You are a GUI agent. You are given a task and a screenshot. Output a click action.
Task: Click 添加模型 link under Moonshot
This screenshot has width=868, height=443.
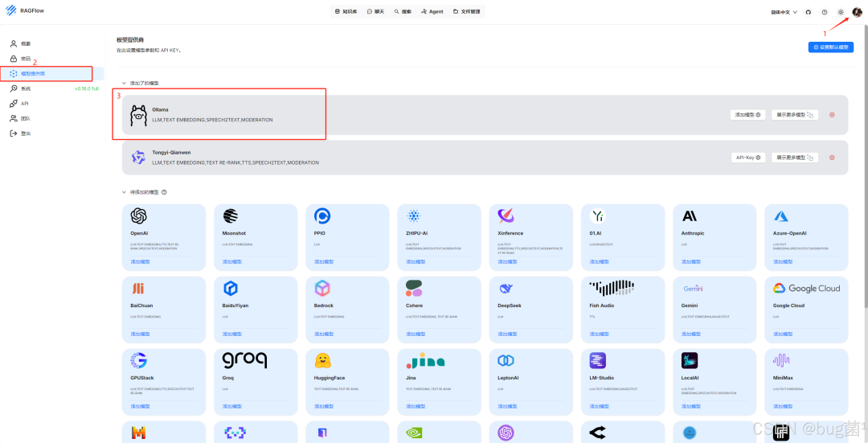click(x=231, y=261)
